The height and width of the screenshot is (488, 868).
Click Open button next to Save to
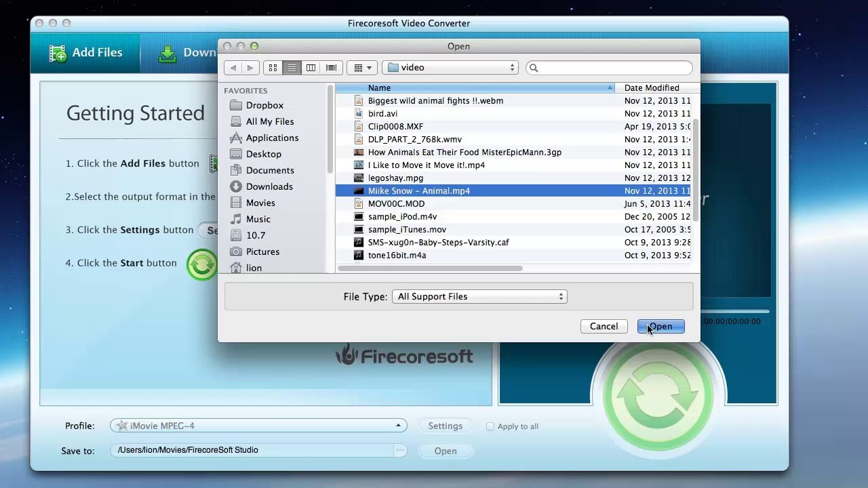(x=445, y=451)
